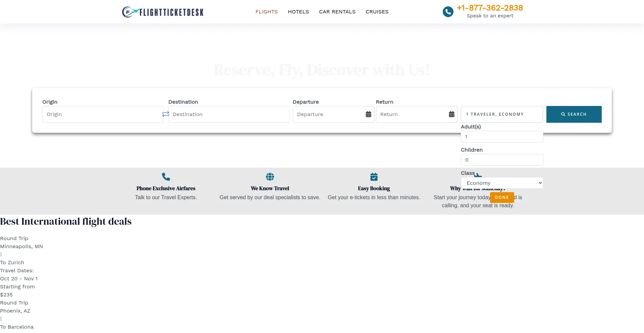Open the Flights menu item

coord(267,12)
